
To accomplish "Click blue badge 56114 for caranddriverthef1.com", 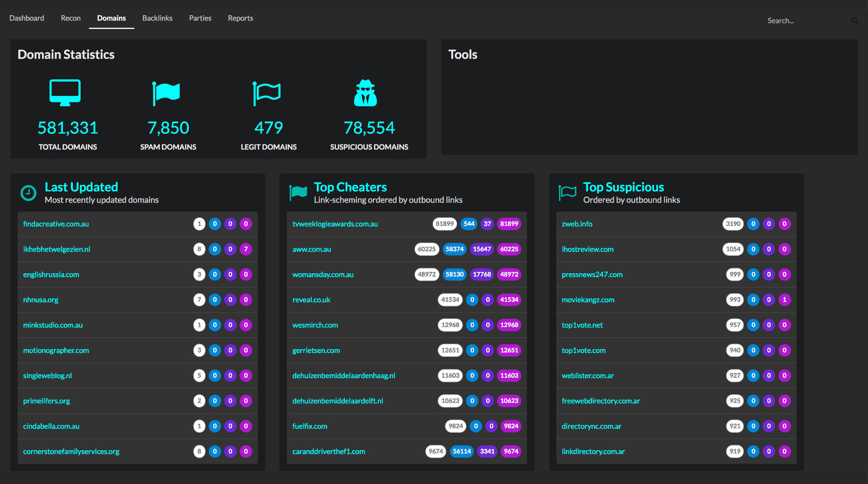I will [462, 451].
